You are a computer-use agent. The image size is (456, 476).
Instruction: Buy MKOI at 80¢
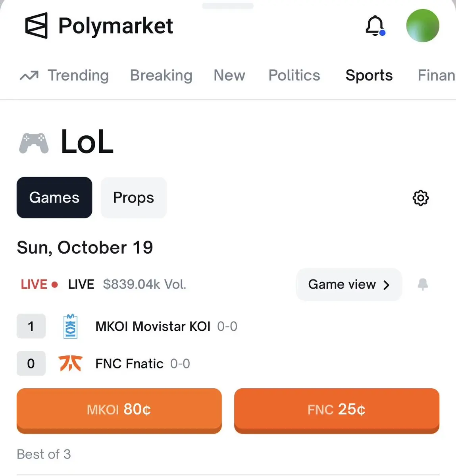click(x=119, y=411)
